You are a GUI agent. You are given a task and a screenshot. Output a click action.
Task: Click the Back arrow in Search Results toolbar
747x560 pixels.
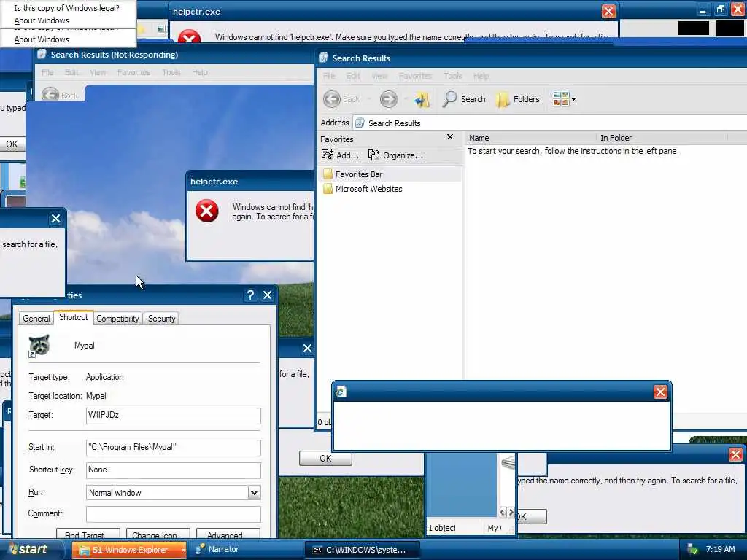[x=332, y=99]
